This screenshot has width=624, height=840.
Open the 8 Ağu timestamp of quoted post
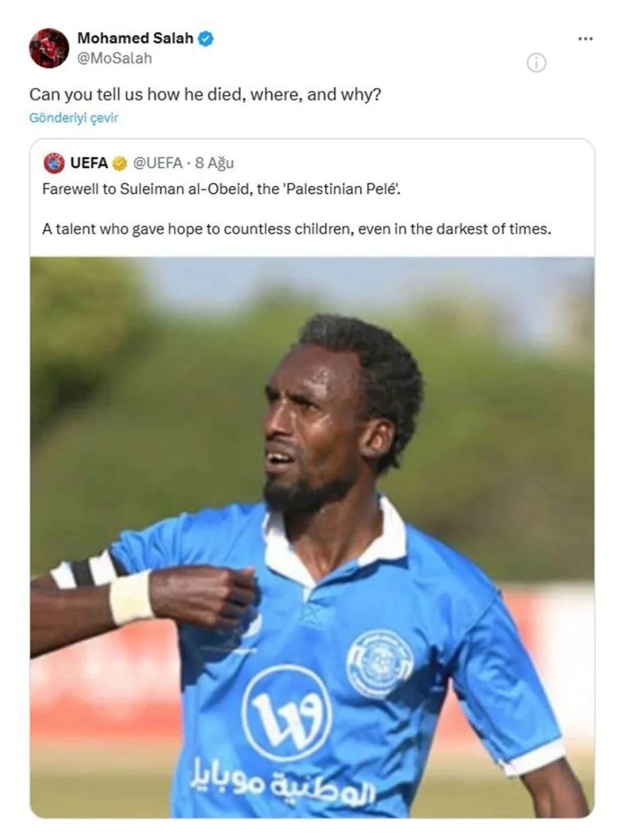tap(214, 163)
